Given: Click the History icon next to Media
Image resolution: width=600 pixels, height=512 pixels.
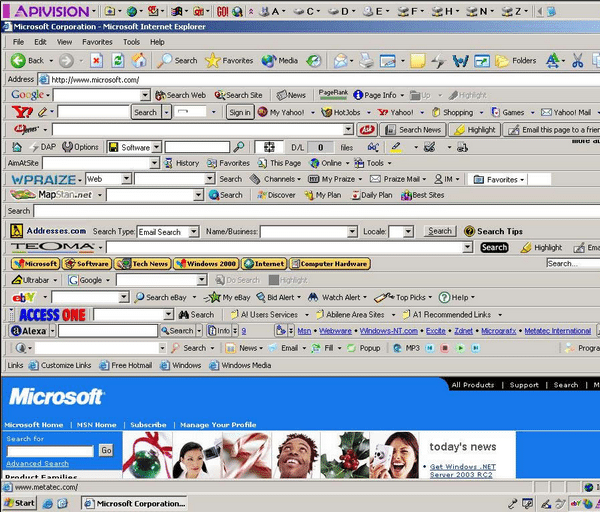Looking at the screenshot, I should (x=314, y=60).
